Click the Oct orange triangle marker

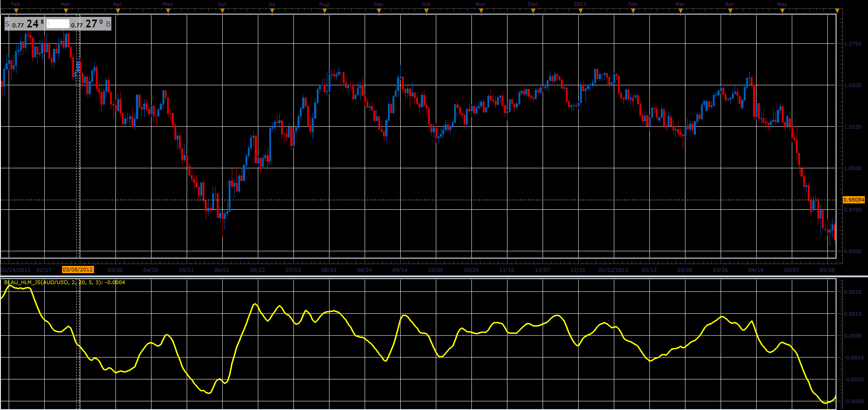pyautogui.click(x=426, y=11)
